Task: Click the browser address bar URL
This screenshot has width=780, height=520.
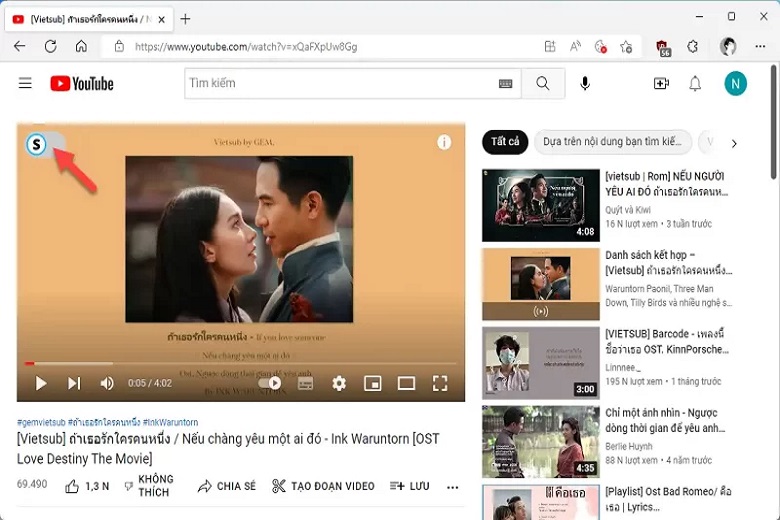Action: 246,47
